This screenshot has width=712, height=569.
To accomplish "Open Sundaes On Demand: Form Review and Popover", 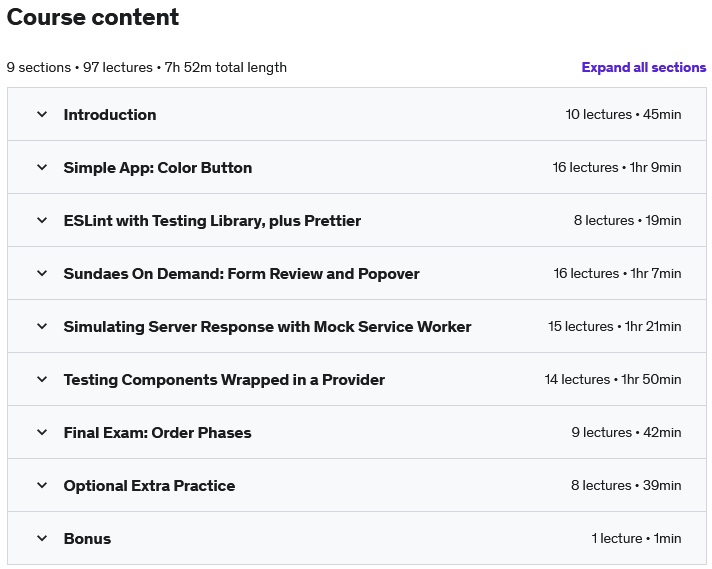I will (x=241, y=274).
